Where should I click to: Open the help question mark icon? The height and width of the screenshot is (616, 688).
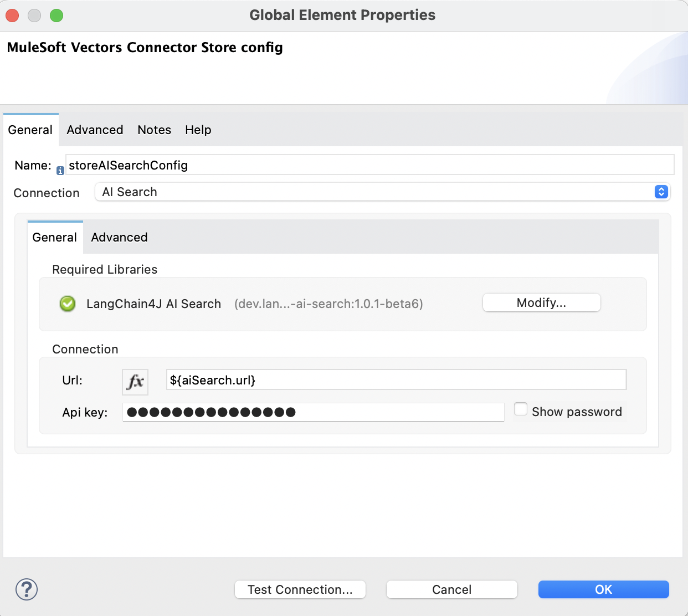(x=27, y=589)
